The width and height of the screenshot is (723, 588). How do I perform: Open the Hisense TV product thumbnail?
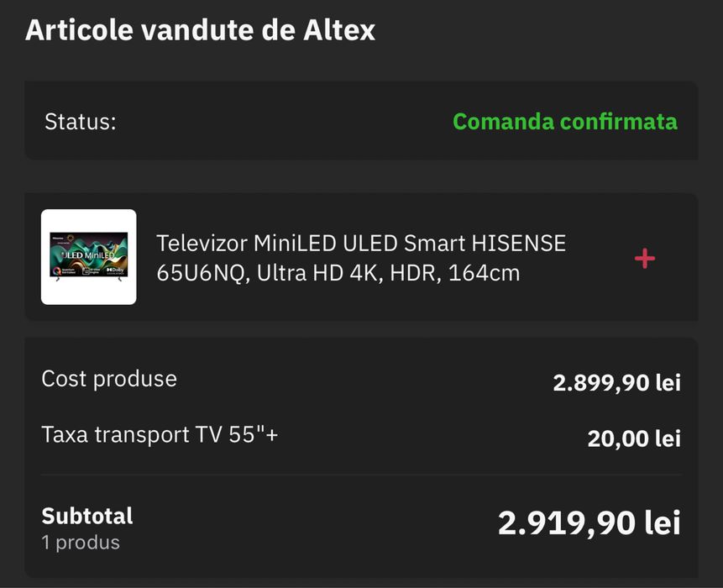coord(88,256)
